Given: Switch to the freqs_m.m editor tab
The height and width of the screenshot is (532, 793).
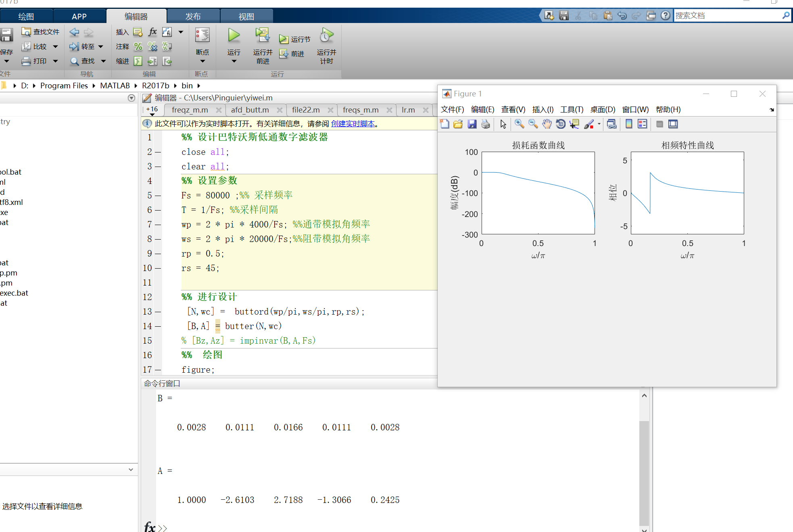Looking at the screenshot, I should click(360, 110).
